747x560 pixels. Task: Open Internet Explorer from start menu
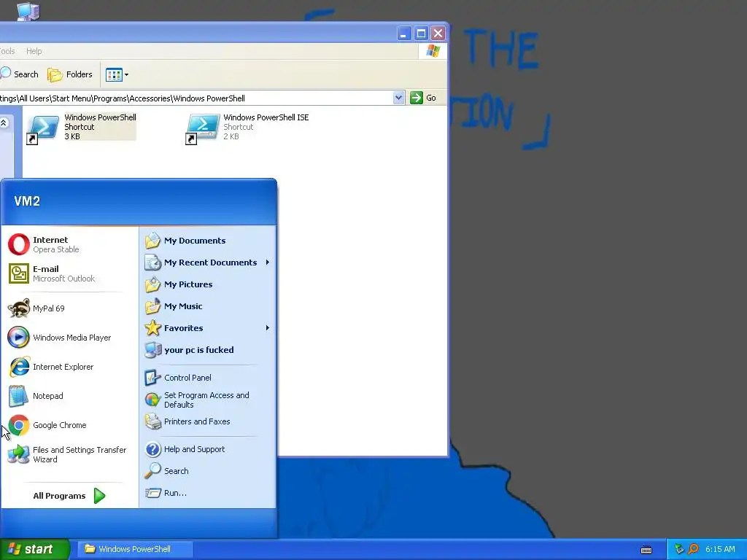point(69,367)
